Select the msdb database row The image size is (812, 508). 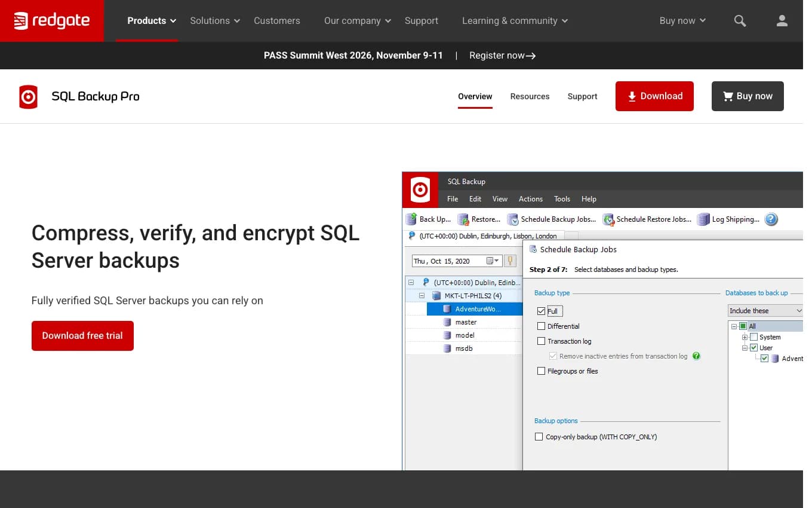click(x=464, y=348)
